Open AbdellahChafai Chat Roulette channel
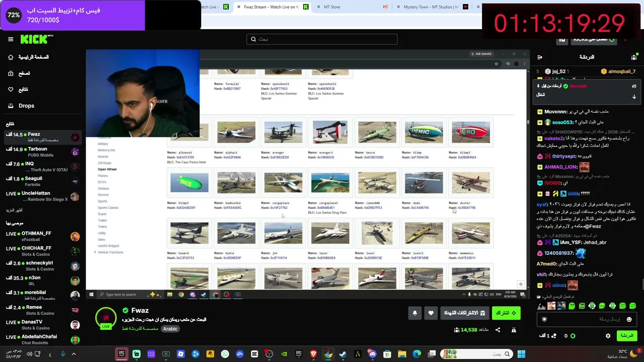The width and height of the screenshot is (644, 362). tap(43, 339)
